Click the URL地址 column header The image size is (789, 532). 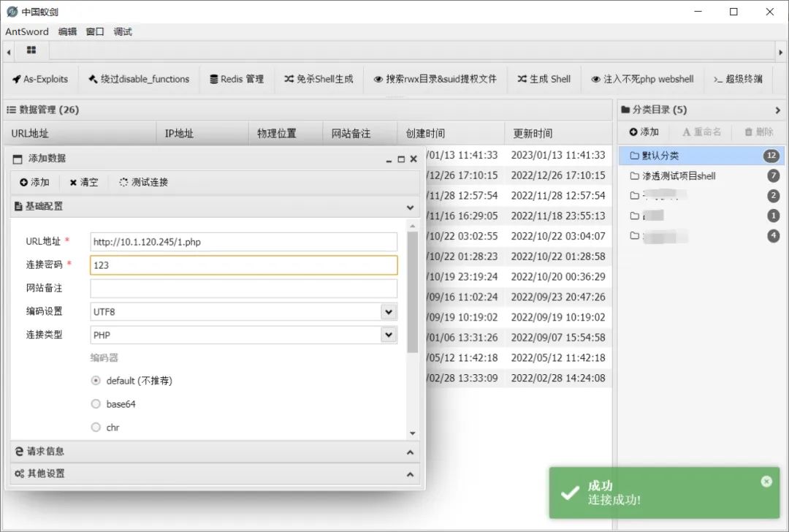[80, 134]
